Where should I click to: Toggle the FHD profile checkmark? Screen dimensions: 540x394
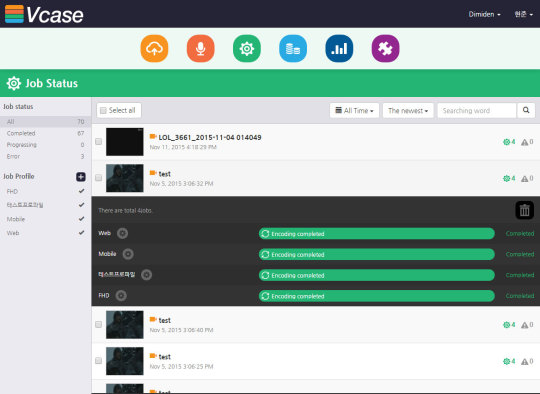tap(81, 191)
